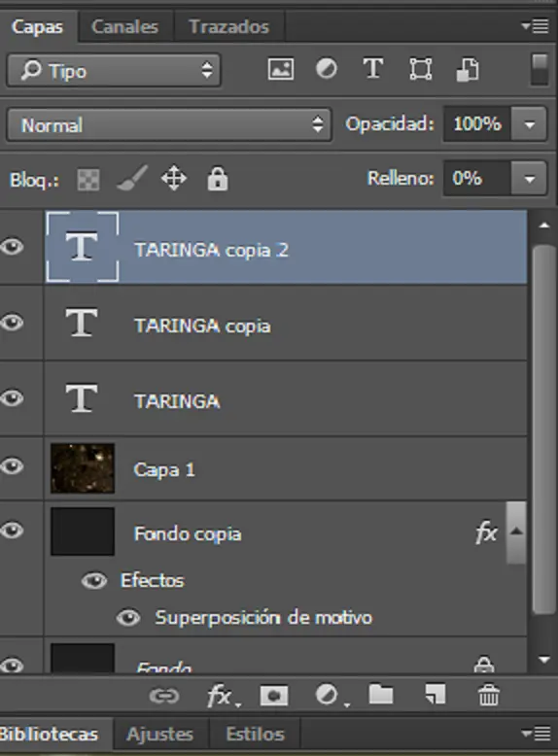
Task: Open the Capas panel options menu
Action: (536, 26)
